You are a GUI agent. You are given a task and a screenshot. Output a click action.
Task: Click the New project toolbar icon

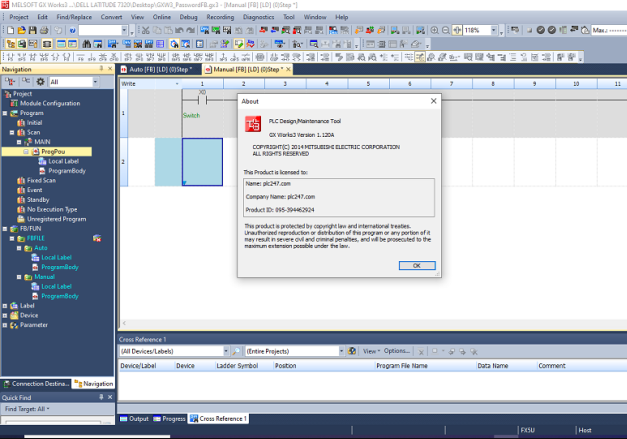click(9, 31)
